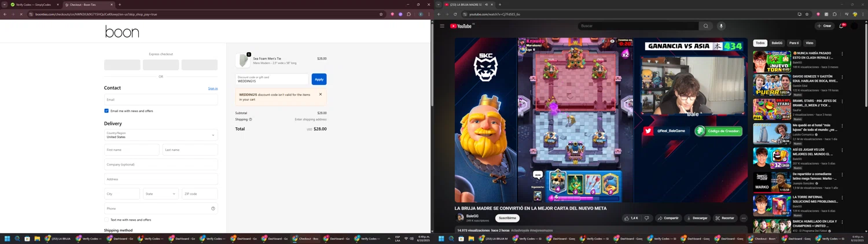Screen dimensions: 868x244
Task: Open the DAVOO XENEIZE video thumbnail
Action: tap(772, 85)
